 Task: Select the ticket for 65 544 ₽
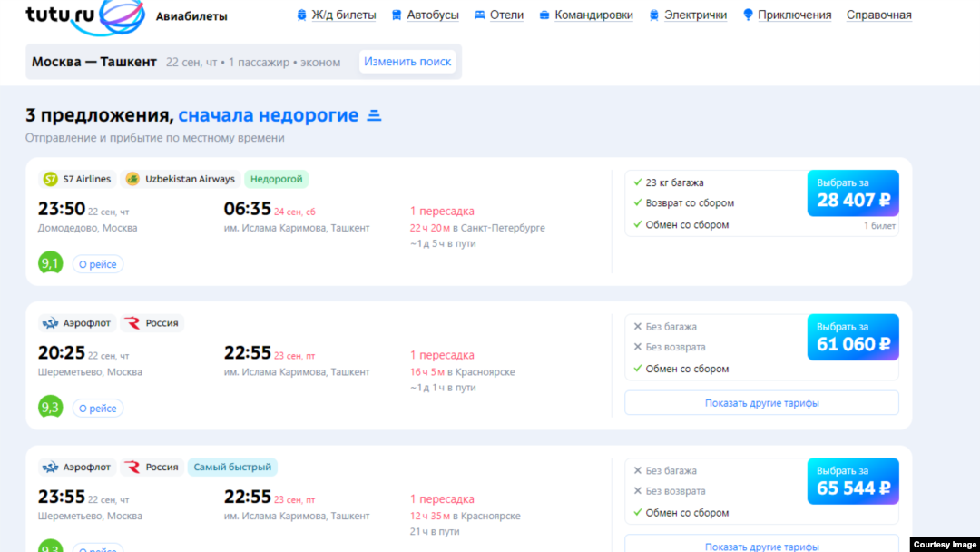point(853,481)
